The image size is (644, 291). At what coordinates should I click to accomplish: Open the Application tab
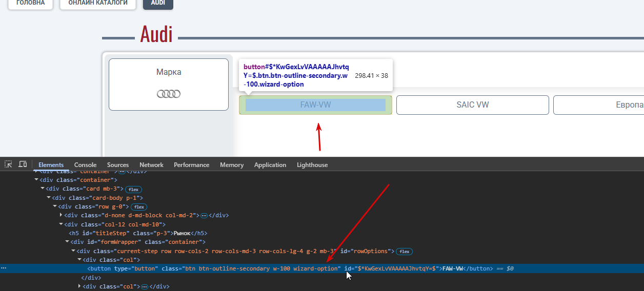(x=270, y=165)
